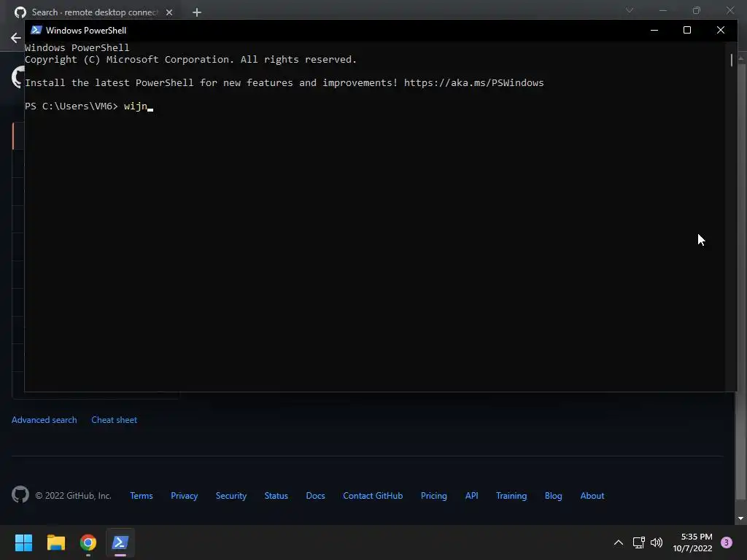Click the https://aka.ms/PSWindows URL text
Viewport: 747px width, 560px height.
point(473,83)
